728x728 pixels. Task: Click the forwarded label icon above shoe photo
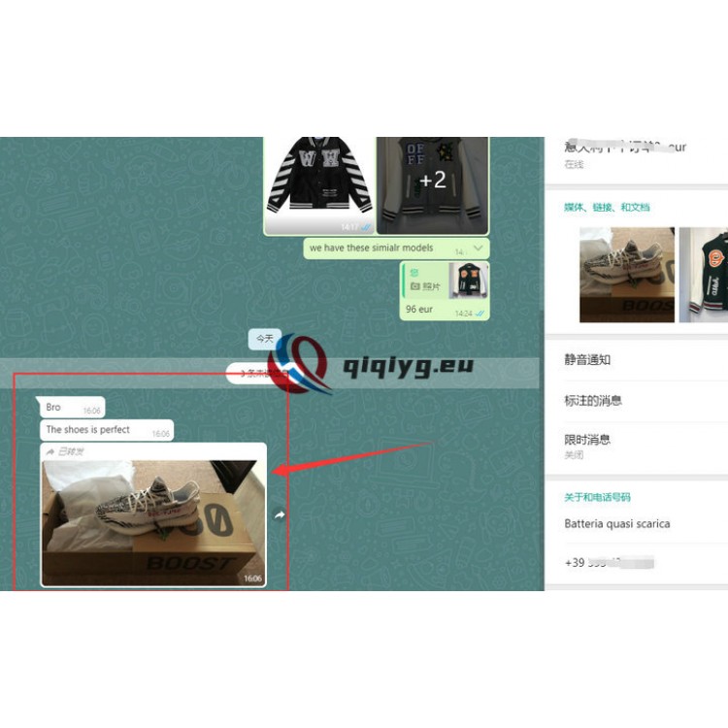pos(50,451)
